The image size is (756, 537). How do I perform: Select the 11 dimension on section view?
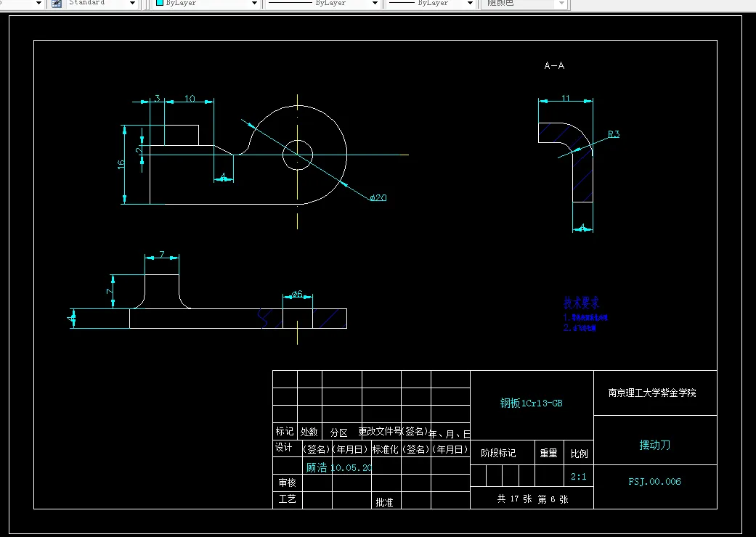pos(566,98)
